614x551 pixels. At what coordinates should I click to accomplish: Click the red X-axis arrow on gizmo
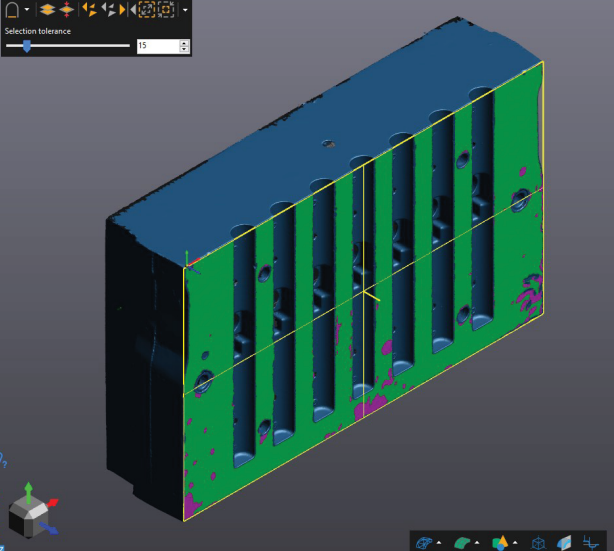pyautogui.click(x=52, y=502)
